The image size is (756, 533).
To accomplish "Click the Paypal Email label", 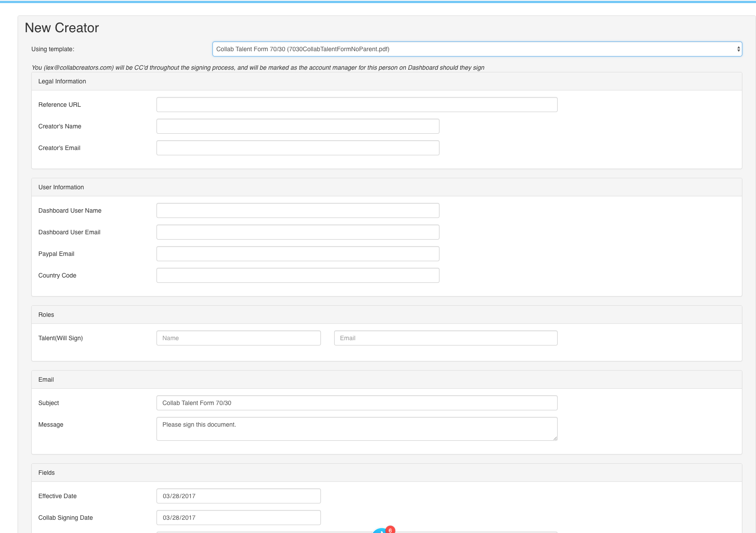I will coord(56,254).
